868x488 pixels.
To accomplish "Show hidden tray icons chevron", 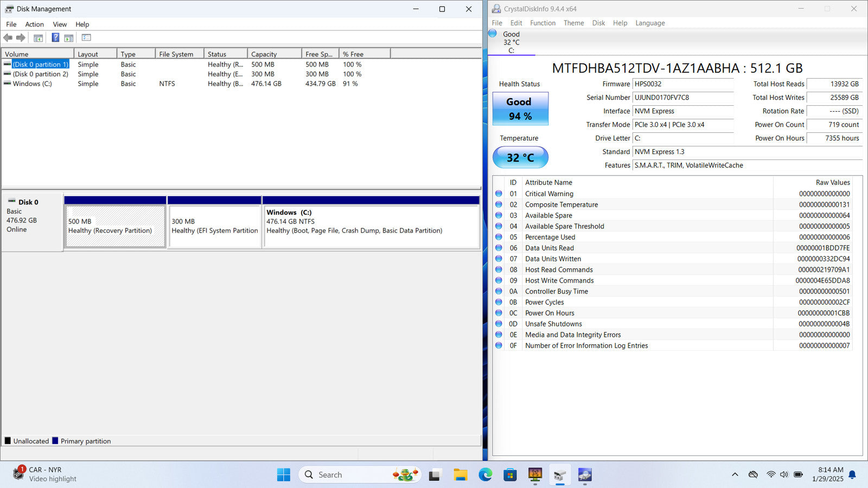I will (x=735, y=474).
